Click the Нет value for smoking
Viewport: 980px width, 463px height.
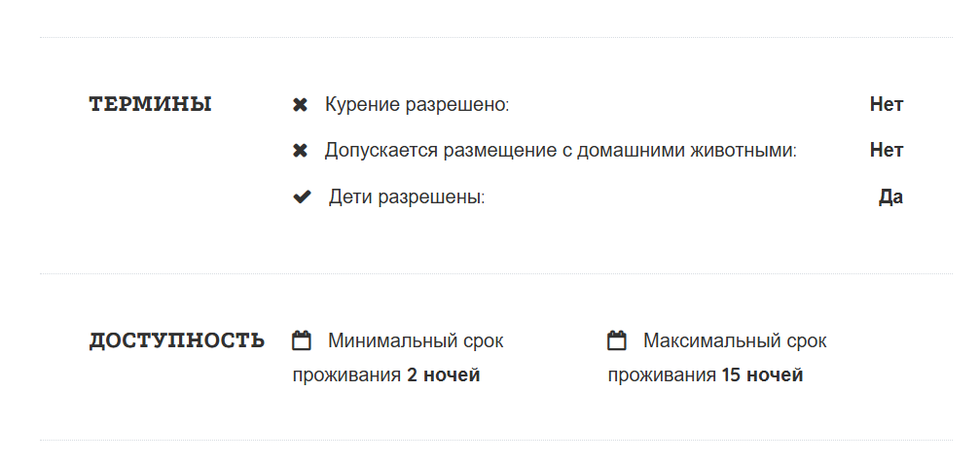coord(887,104)
